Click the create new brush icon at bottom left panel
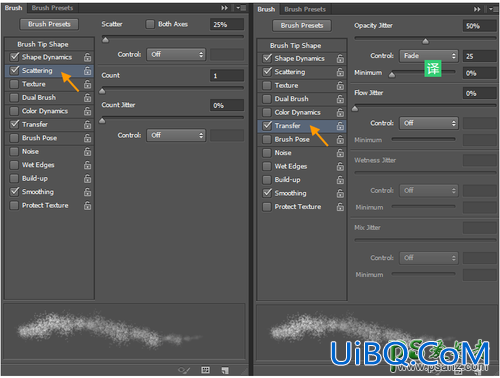 225,370
